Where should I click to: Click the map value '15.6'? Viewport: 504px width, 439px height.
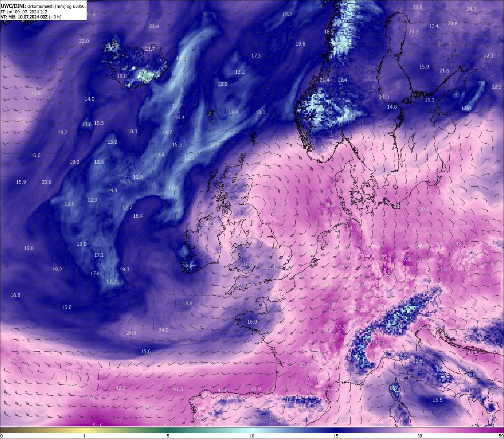(146, 352)
